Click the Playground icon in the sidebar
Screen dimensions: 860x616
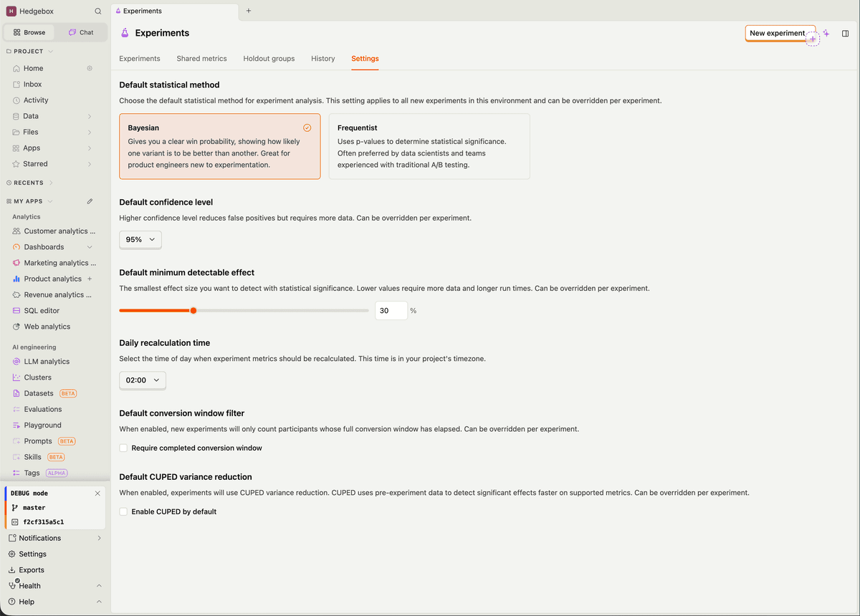coord(16,425)
